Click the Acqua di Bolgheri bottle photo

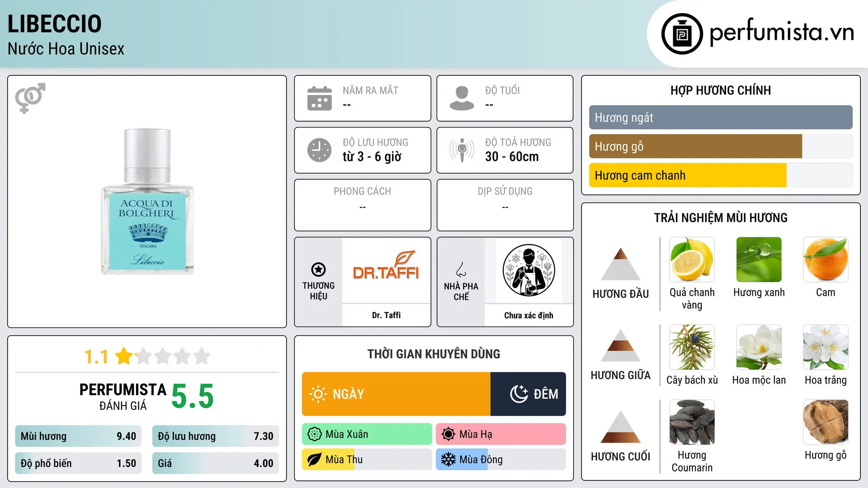click(147, 202)
